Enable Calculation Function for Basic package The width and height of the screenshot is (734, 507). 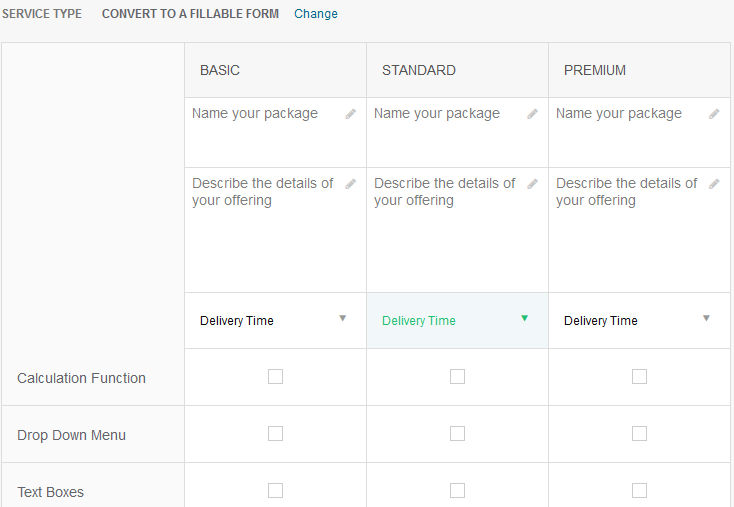[275, 377]
